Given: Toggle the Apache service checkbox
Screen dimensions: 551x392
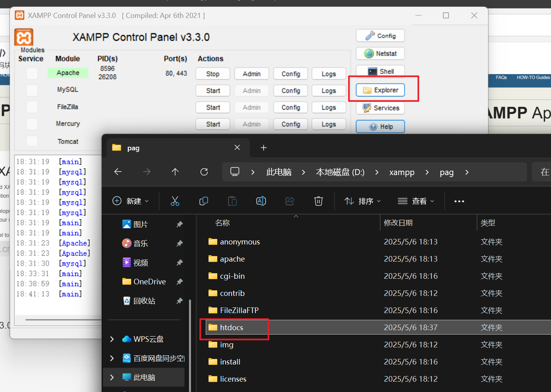Looking at the screenshot, I should pos(32,73).
